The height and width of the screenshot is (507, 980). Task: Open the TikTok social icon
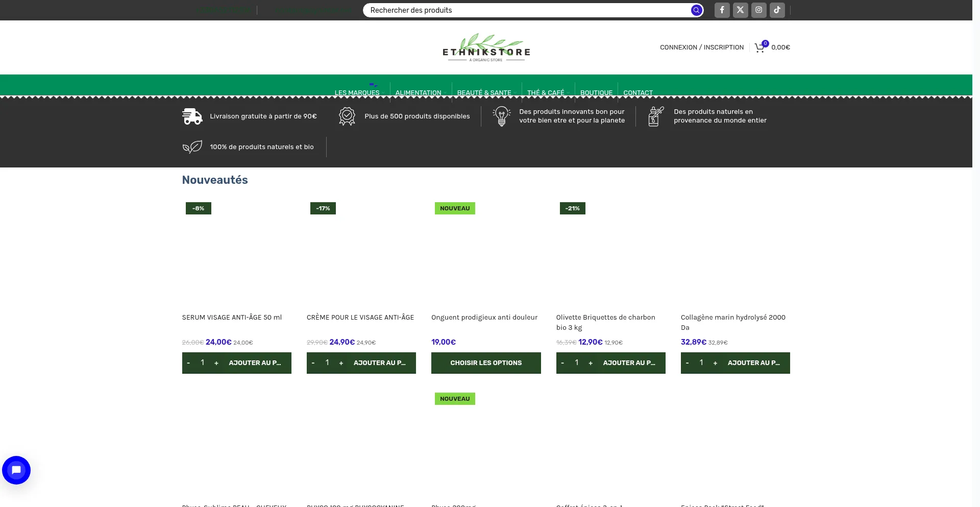coord(777,10)
